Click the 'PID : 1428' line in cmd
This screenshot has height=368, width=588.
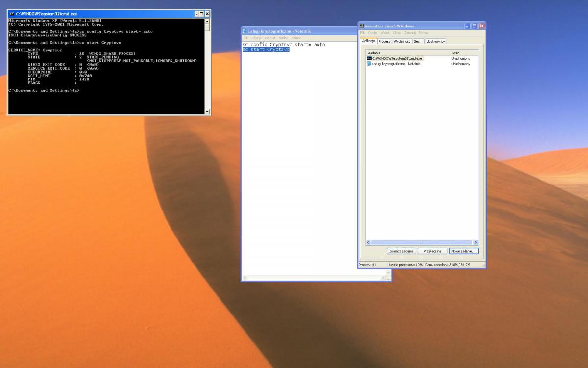point(58,79)
